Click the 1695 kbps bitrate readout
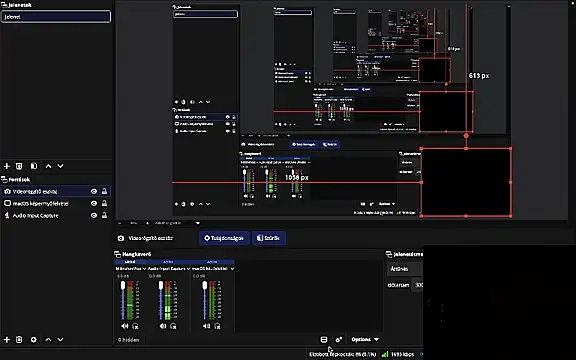Screen dimensions: 576x360 point(402,354)
